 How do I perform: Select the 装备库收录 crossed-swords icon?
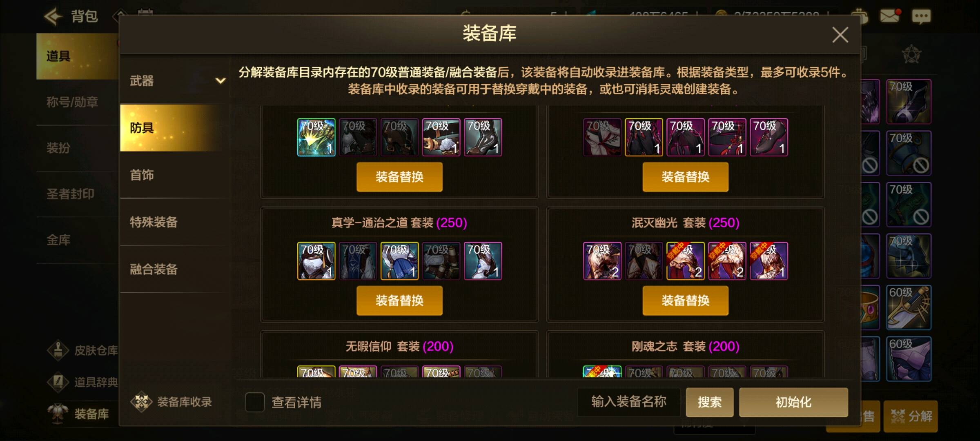(141, 402)
